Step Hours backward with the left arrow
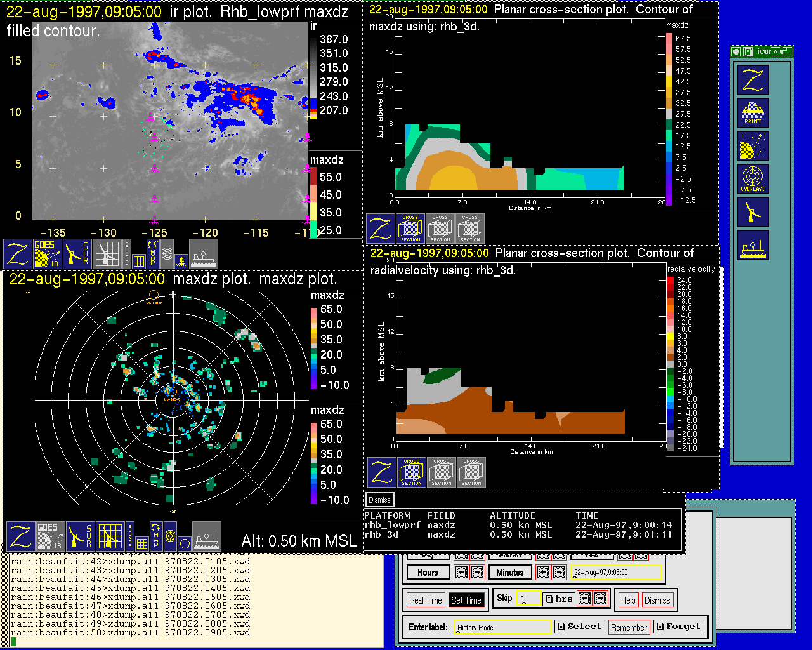Viewport: 812px width, 650px height. (x=461, y=573)
